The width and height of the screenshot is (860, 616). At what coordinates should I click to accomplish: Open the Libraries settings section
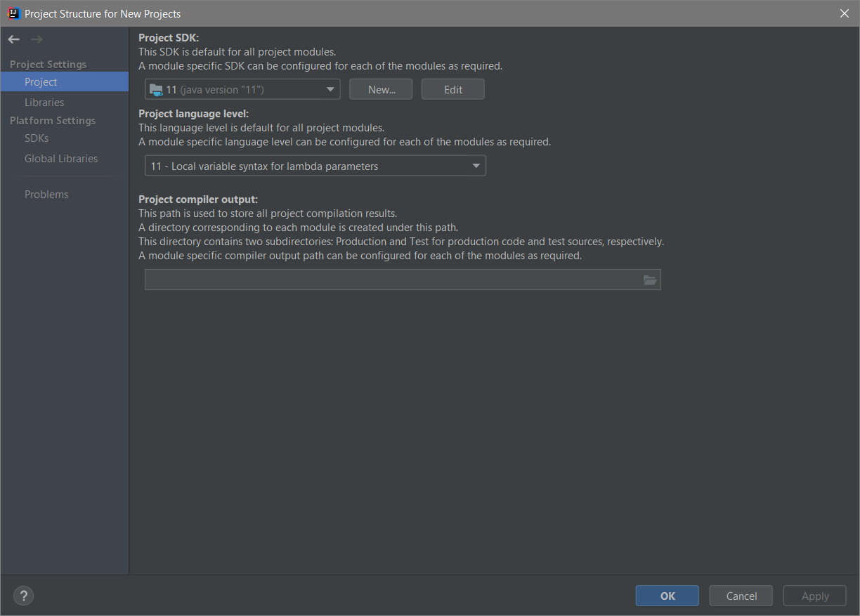click(44, 103)
